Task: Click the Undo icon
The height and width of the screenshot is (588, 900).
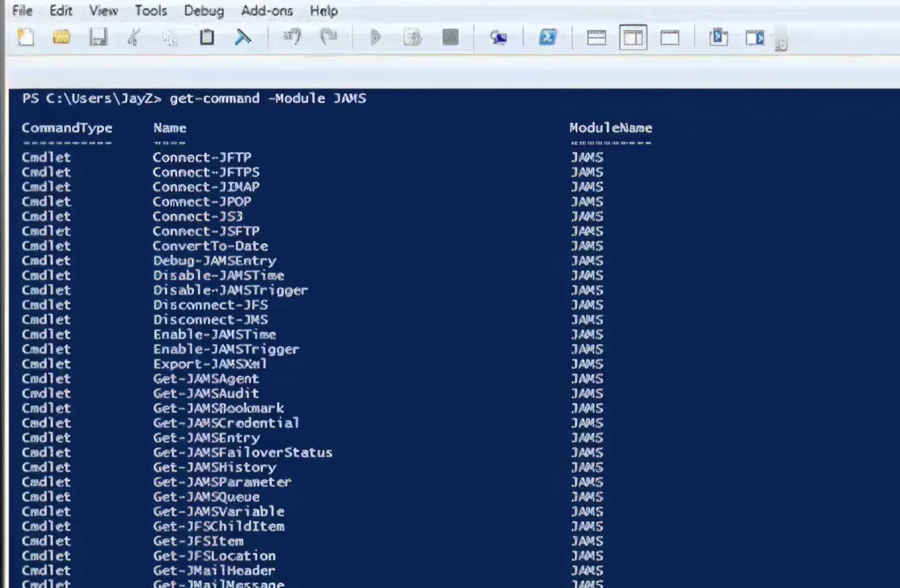Action: click(x=291, y=38)
